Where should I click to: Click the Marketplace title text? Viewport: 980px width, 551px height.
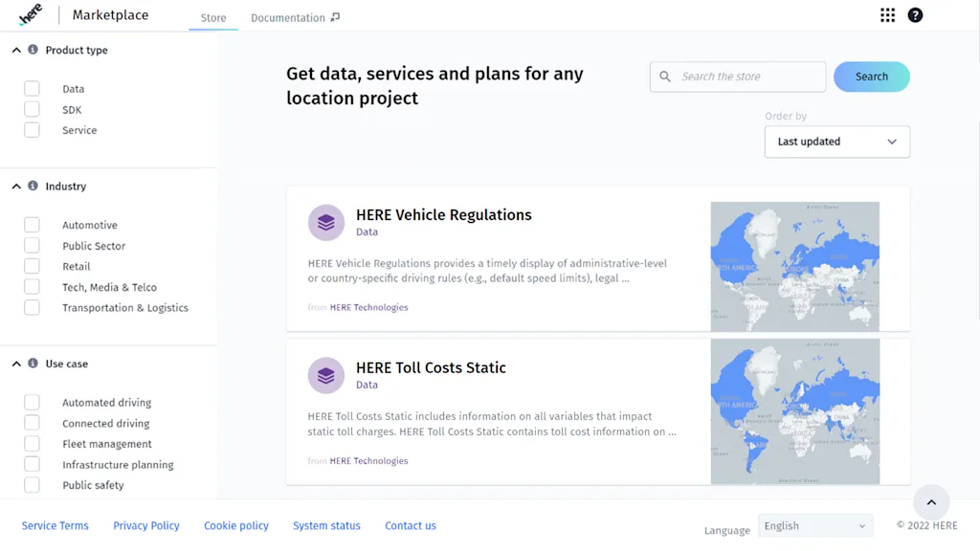[x=111, y=15]
